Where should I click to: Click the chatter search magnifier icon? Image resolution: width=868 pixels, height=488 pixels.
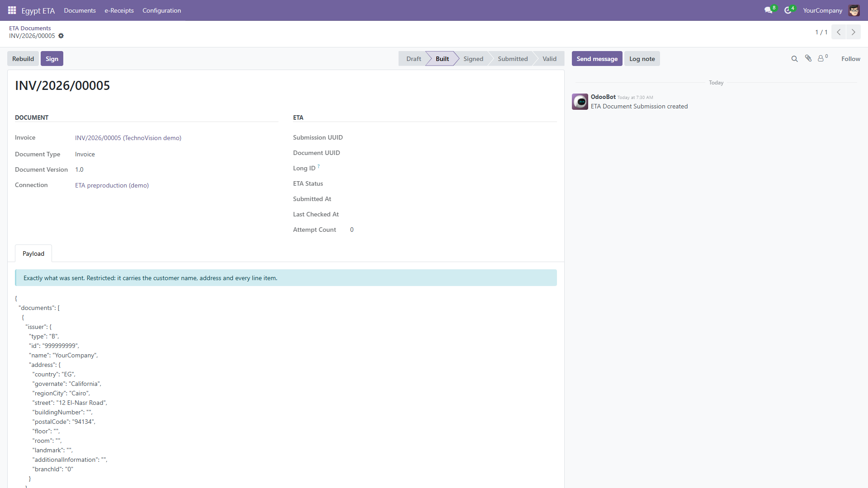[794, 59]
